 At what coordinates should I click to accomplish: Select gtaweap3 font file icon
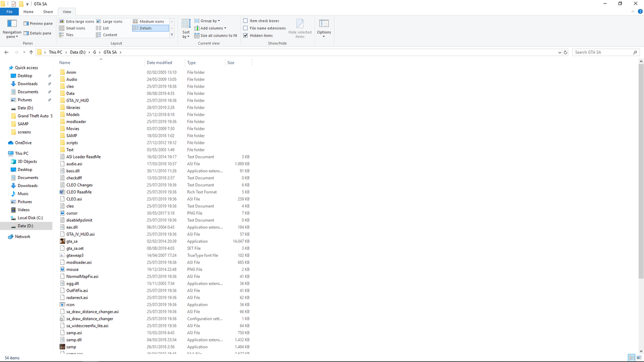click(x=62, y=255)
